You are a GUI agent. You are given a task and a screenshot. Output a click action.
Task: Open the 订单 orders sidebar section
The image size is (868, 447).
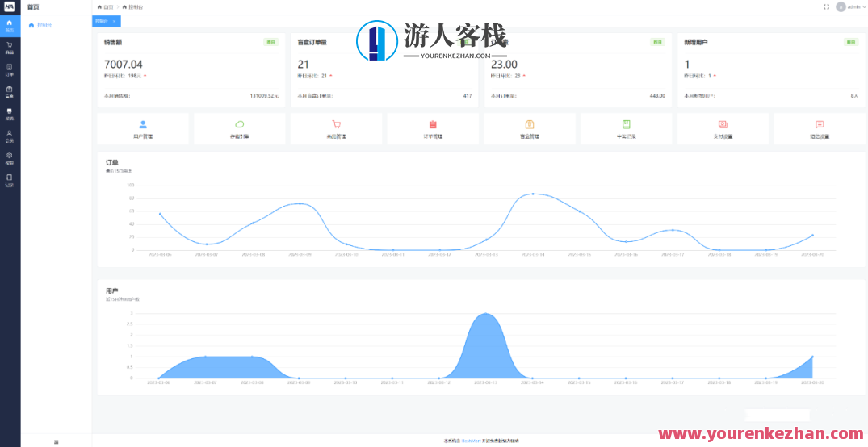click(10, 69)
